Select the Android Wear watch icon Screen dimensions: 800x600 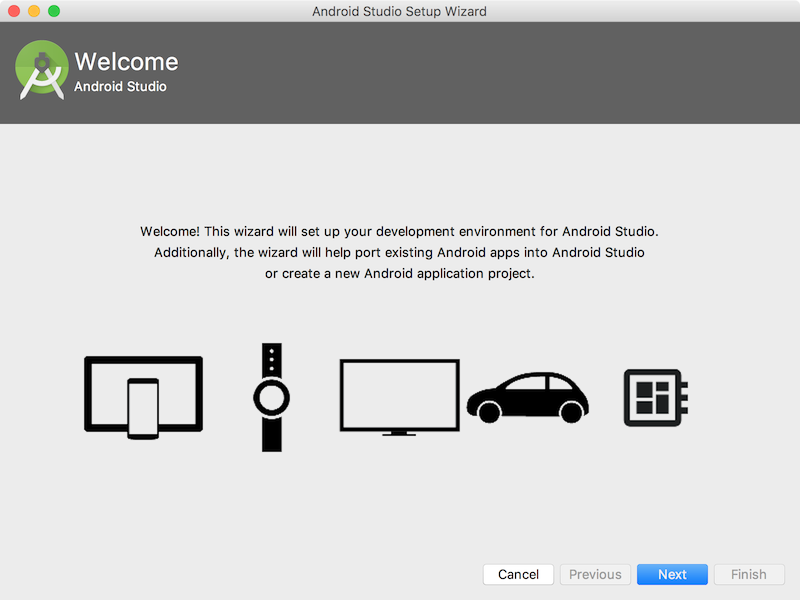coord(271,397)
